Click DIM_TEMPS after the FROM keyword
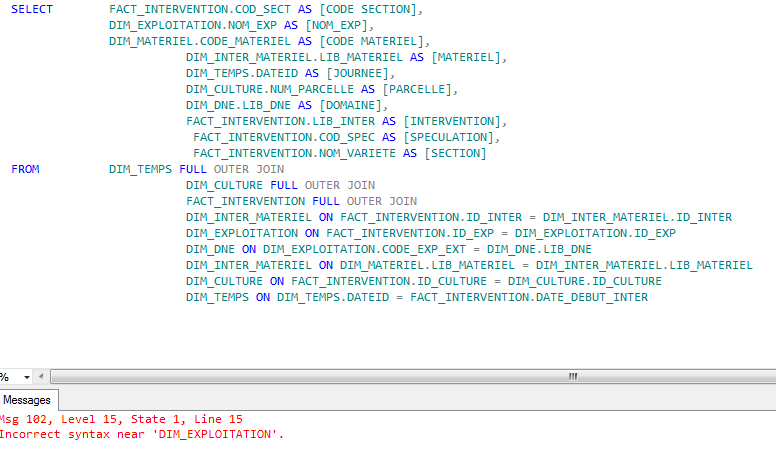The image size is (776, 464). click(140, 169)
